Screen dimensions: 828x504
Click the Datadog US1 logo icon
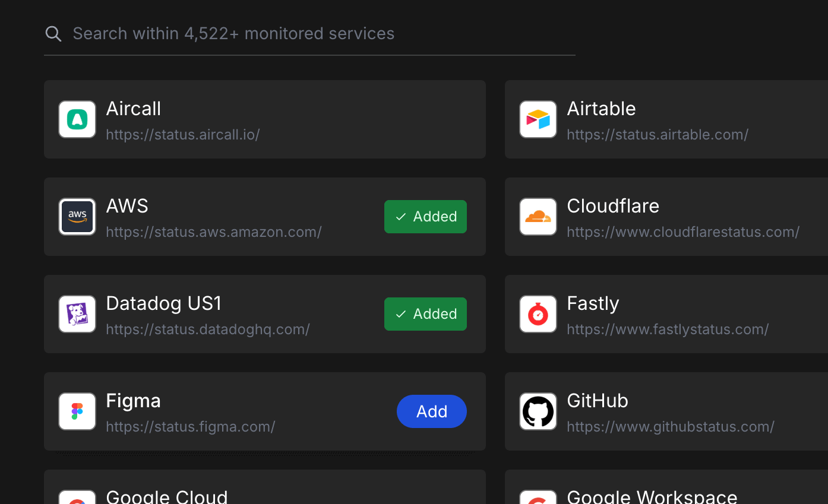click(x=77, y=314)
